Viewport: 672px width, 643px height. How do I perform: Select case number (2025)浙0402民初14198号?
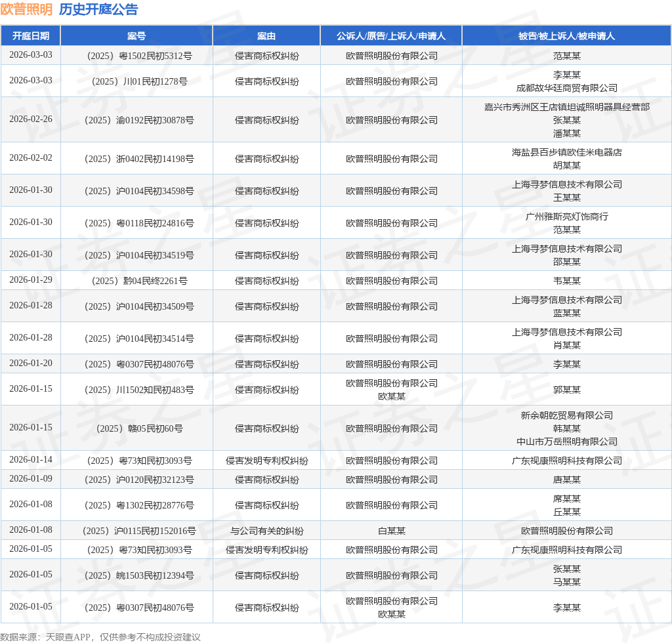coord(139,159)
